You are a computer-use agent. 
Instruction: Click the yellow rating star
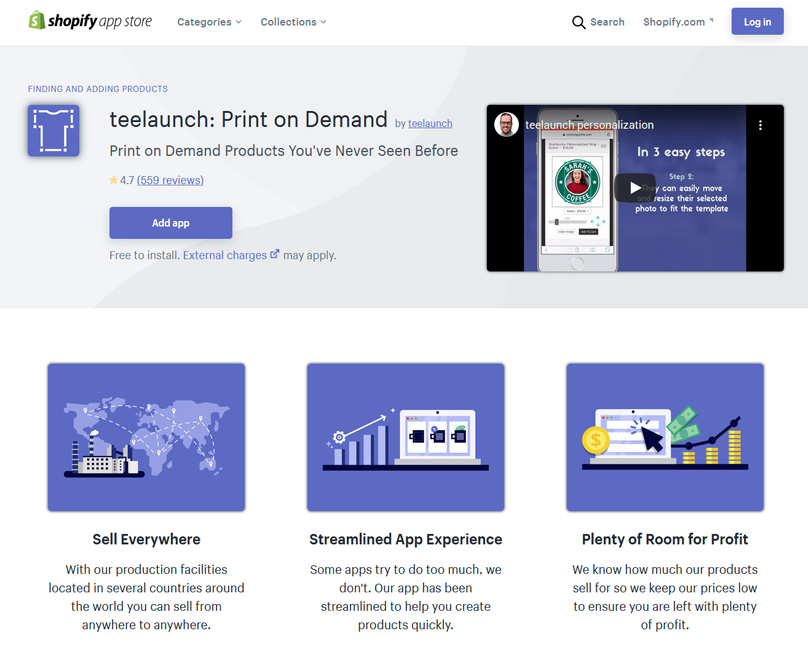point(114,181)
